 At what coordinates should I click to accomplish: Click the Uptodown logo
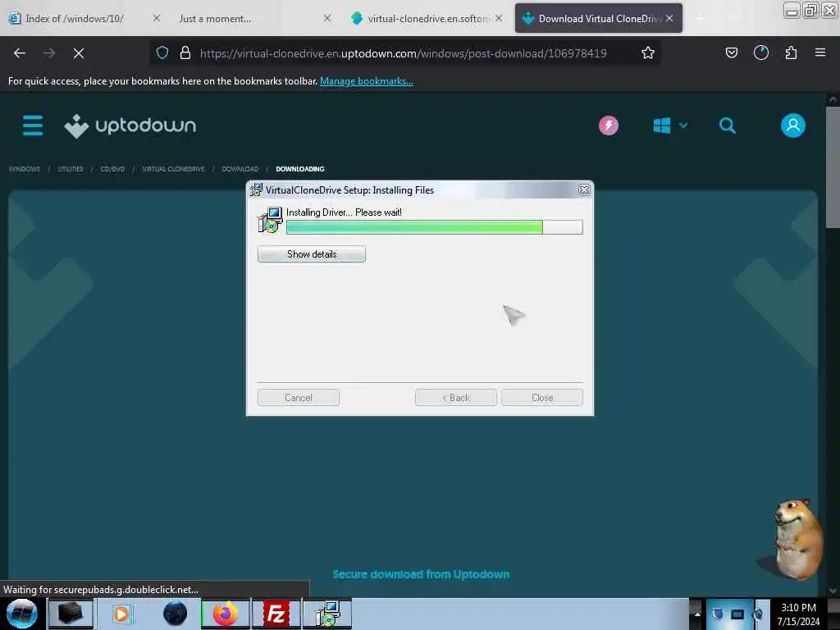click(130, 126)
